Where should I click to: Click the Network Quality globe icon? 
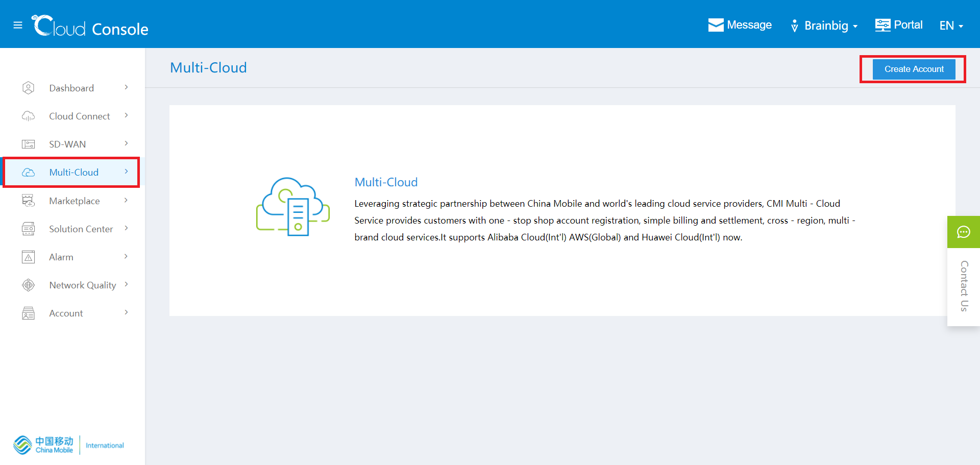pyautogui.click(x=29, y=285)
